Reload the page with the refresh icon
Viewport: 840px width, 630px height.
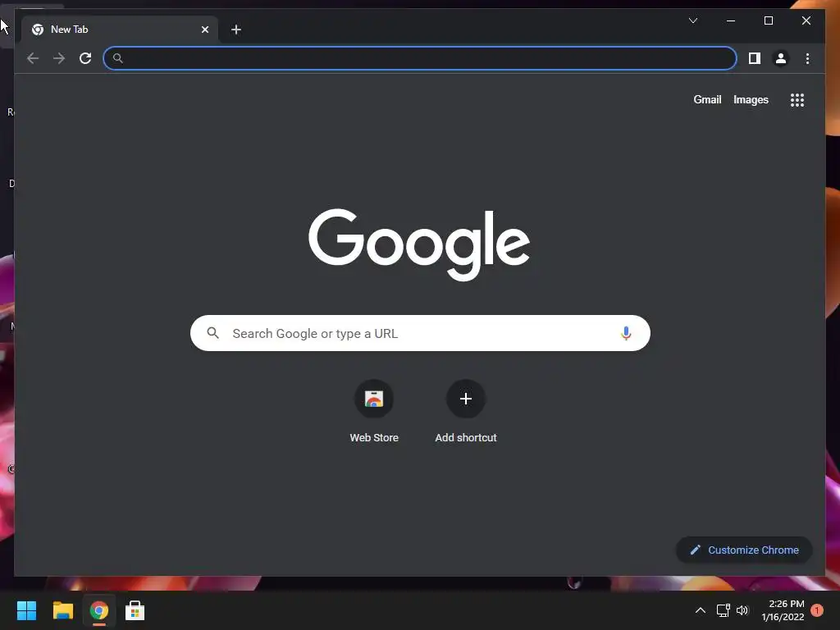(85, 58)
